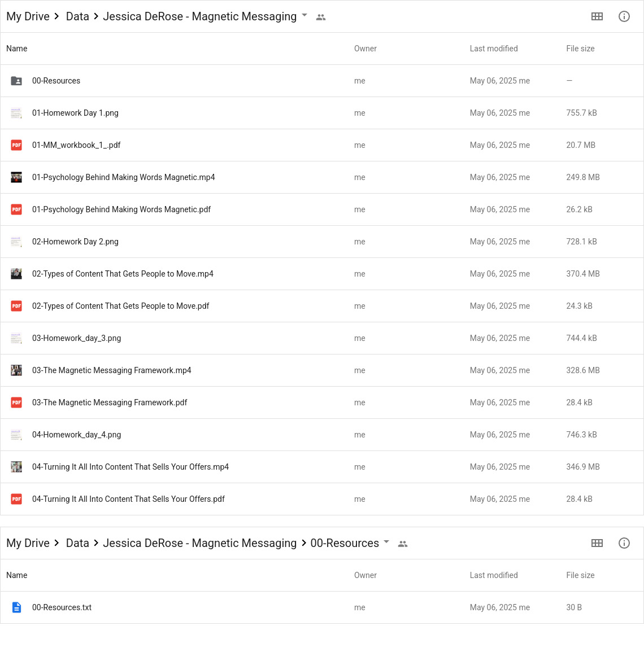This screenshot has height=652, width=644.
Task: Open the 00-Resources folder name
Action: tap(56, 81)
